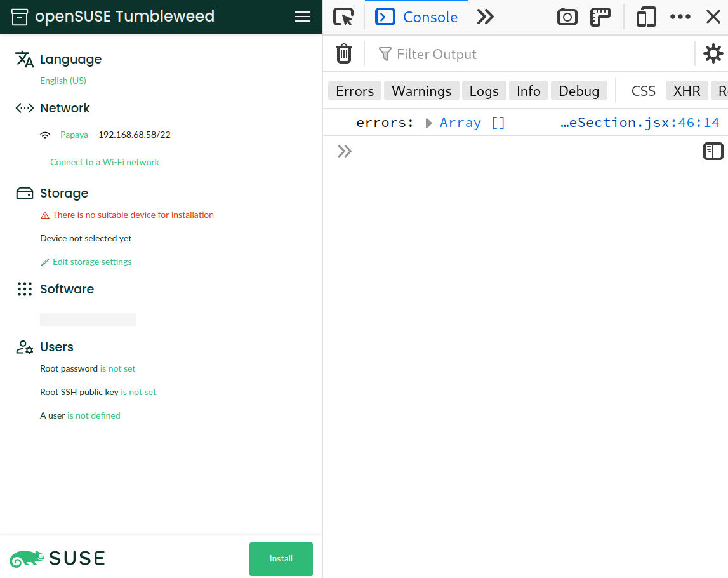Activate the element picker tool in DevTools
The width and height of the screenshot is (728, 578).
pyautogui.click(x=343, y=17)
